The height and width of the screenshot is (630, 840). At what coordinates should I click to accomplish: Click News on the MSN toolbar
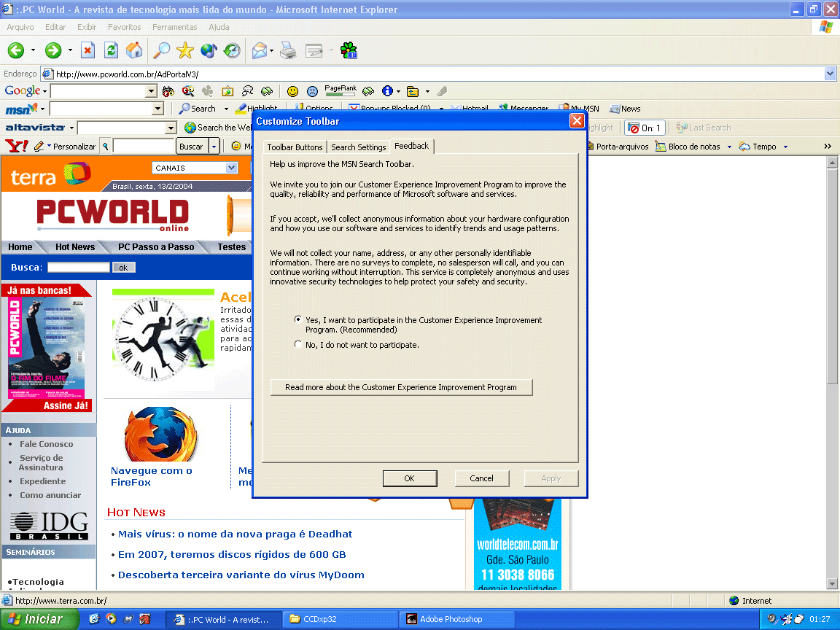click(625, 109)
